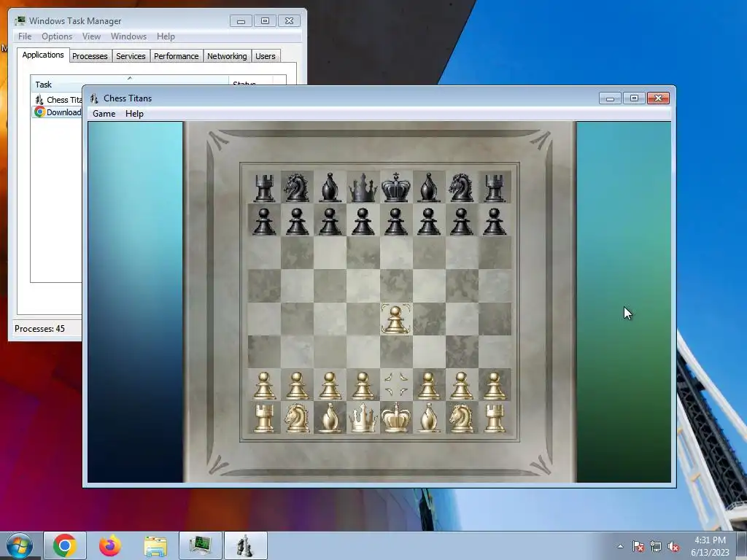This screenshot has height=560, width=747.
Task: Select the Chrome Download task row
Action: pos(57,112)
